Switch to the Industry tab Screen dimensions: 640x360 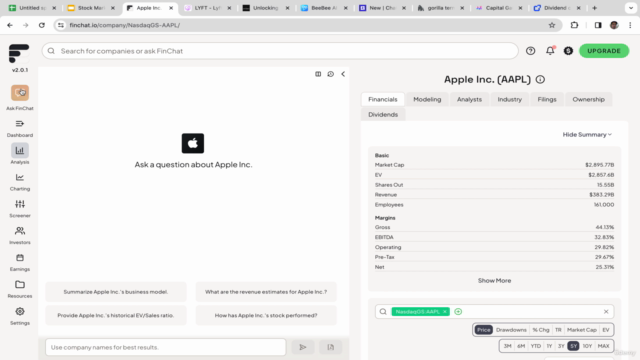(x=509, y=100)
